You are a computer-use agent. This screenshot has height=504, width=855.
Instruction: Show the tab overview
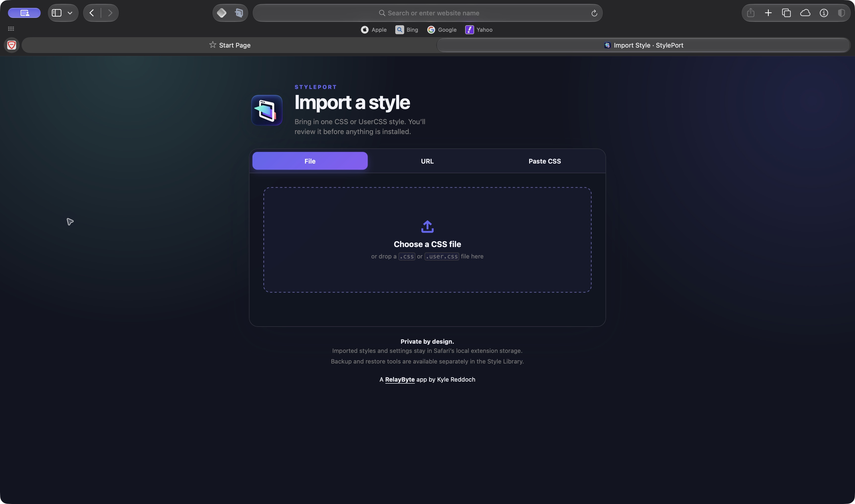(786, 13)
